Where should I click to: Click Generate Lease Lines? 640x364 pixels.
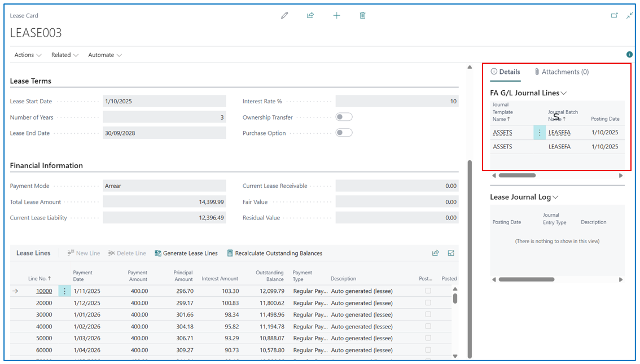[186, 253]
